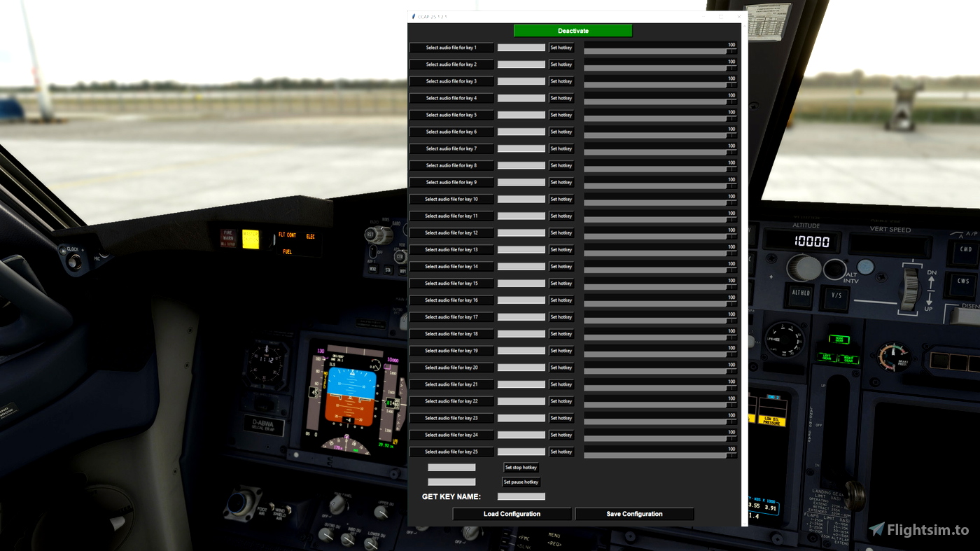Focus the hotkey field for key 16

click(x=521, y=300)
